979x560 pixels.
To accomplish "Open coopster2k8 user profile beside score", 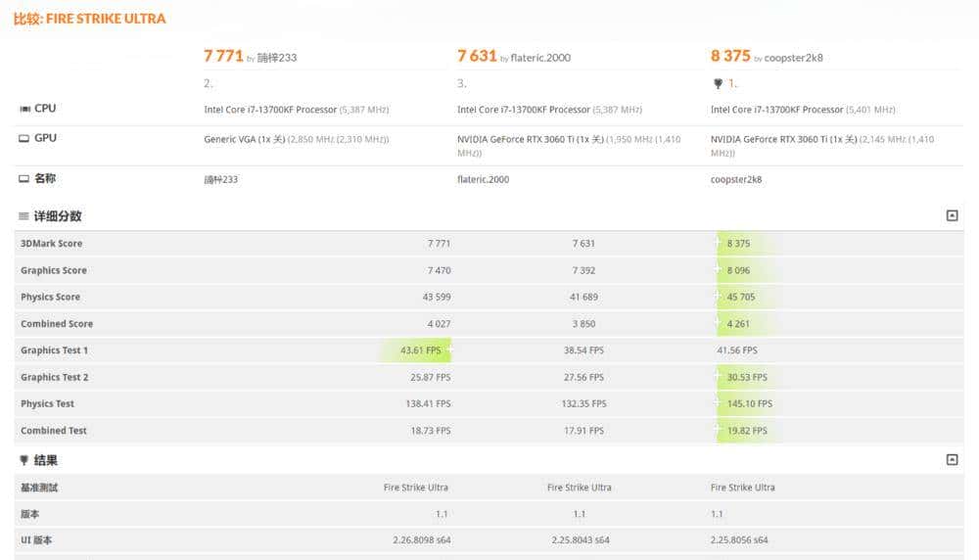I will tap(793, 58).
